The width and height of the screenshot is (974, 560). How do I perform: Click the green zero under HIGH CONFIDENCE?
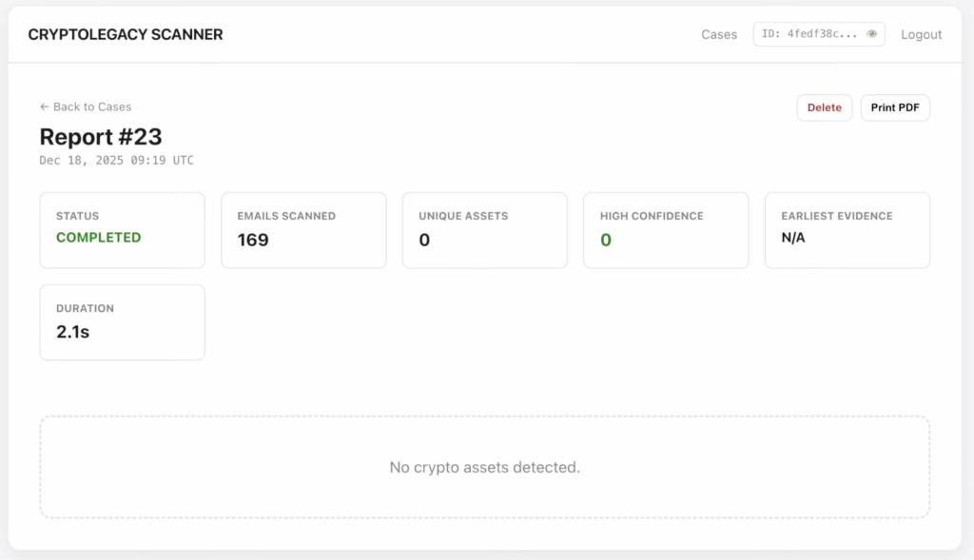pyautogui.click(x=605, y=240)
